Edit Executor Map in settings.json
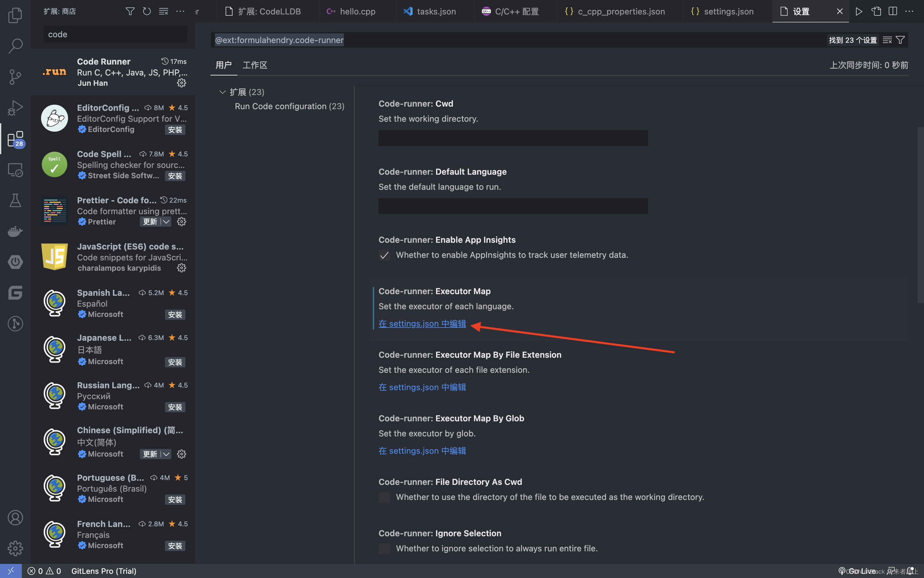Screen dimensions: 924x578 tap(422, 323)
